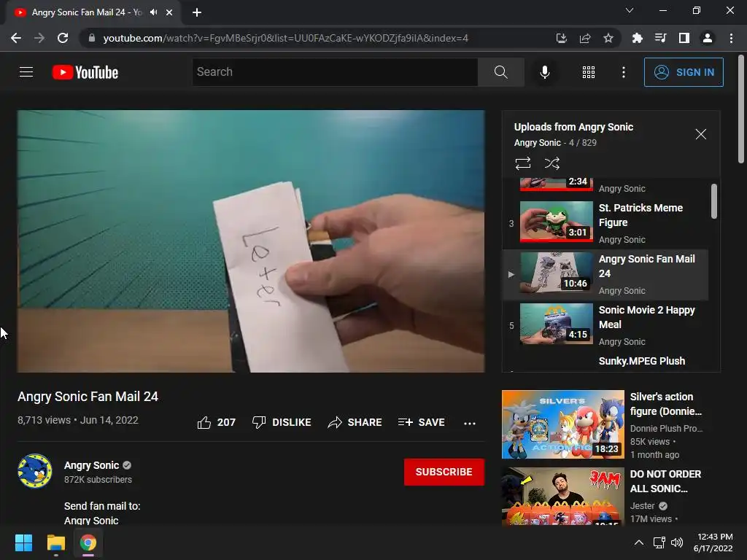
Task: Click the address bar URL
Action: pyautogui.click(x=285, y=38)
